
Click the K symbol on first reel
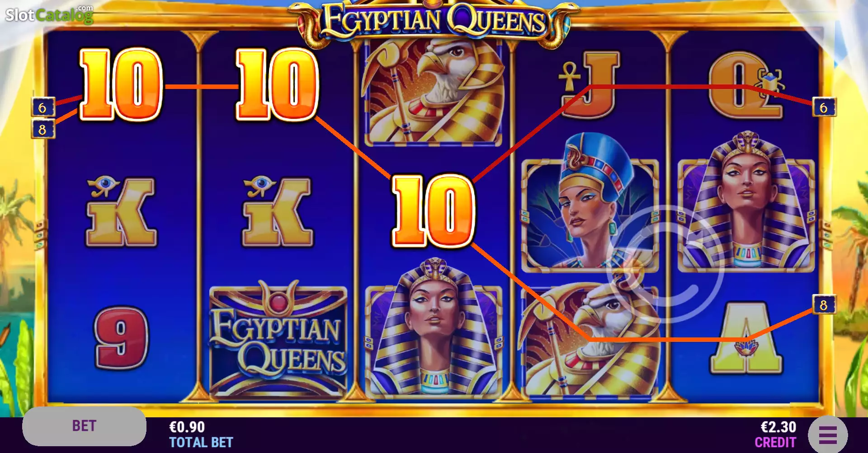121,211
